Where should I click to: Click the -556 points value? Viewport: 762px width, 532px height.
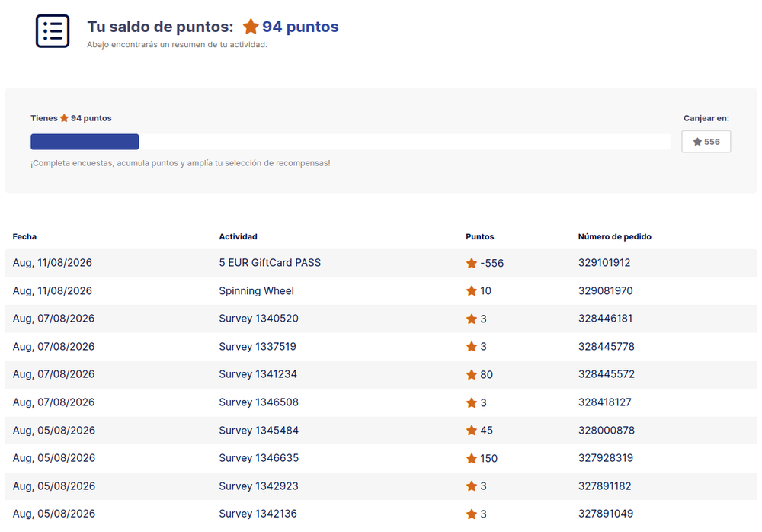point(491,263)
